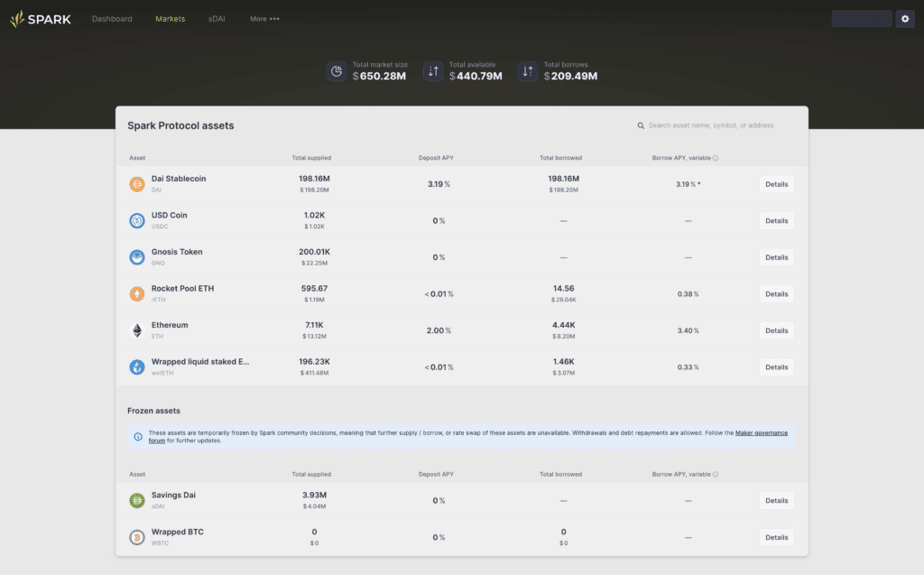Click info icon beside Borrow APY header in main table
The width and height of the screenshot is (924, 575).
pyautogui.click(x=716, y=158)
